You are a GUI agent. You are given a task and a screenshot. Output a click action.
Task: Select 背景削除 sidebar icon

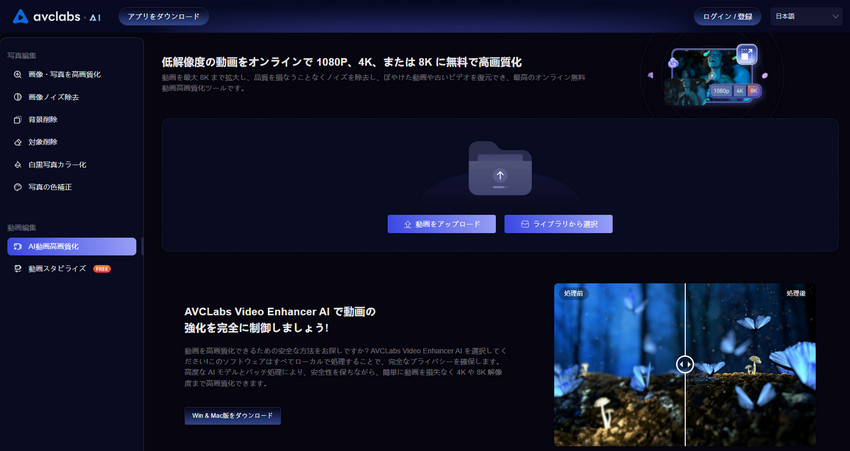(17, 120)
